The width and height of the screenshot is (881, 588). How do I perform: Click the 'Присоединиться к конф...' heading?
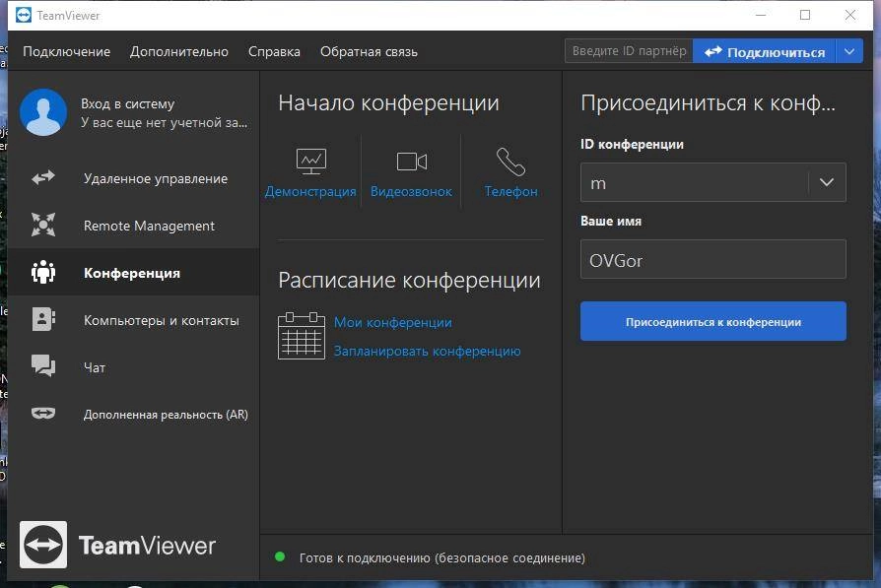pos(708,102)
